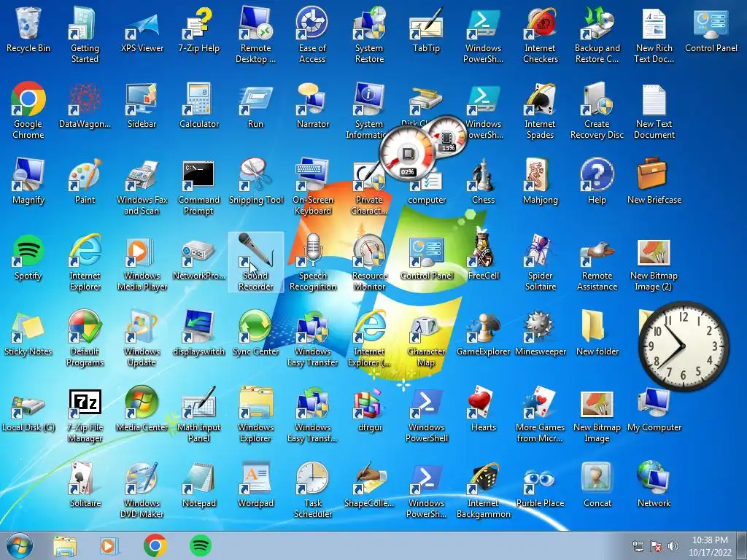Click the Purble Place game icon

pyautogui.click(x=541, y=480)
